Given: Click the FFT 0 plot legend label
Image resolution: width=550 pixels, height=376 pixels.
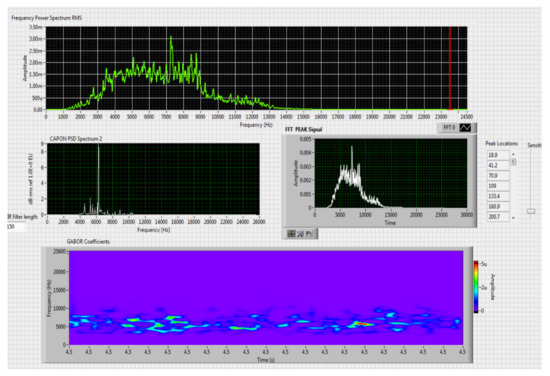Looking at the screenshot, I should [449, 128].
